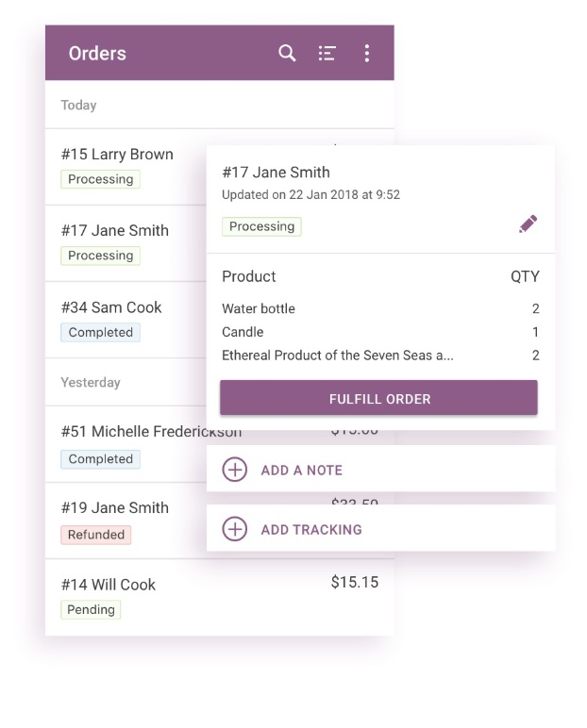
Task: Click the Add a Note label
Action: tap(301, 470)
